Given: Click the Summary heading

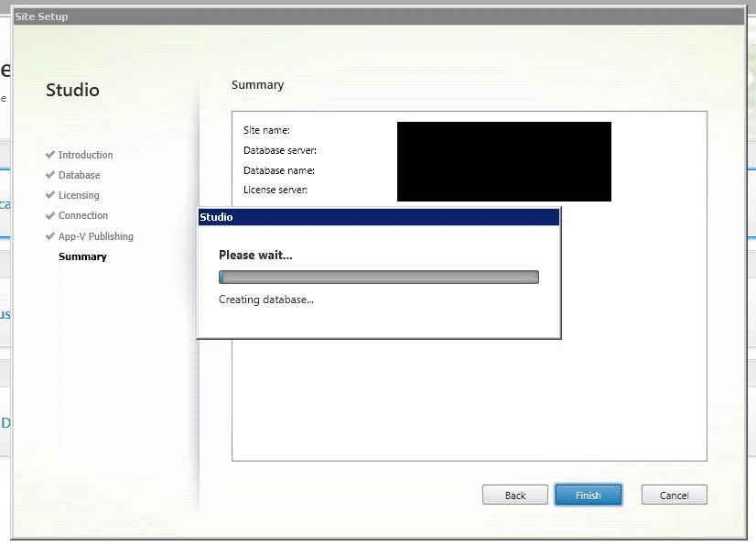Looking at the screenshot, I should coord(257,85).
